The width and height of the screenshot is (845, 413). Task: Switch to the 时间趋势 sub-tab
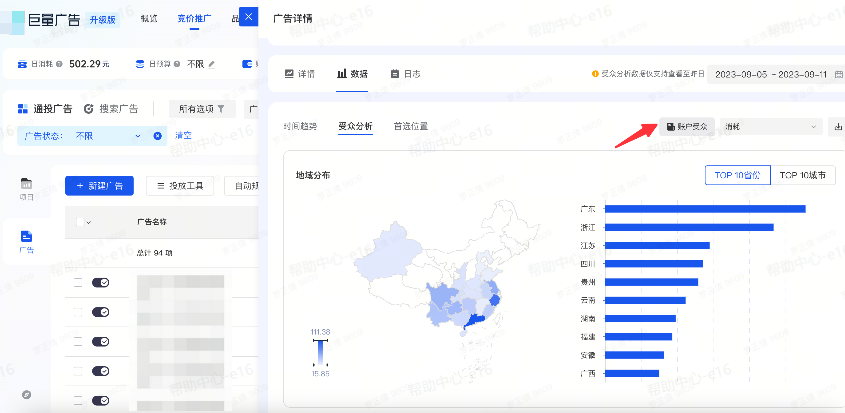tap(300, 127)
